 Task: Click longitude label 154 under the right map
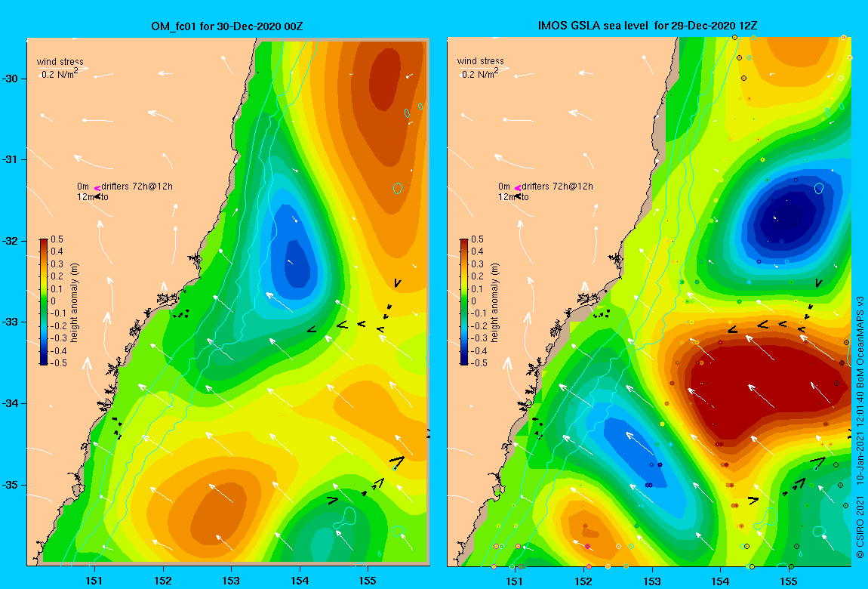[720, 581]
